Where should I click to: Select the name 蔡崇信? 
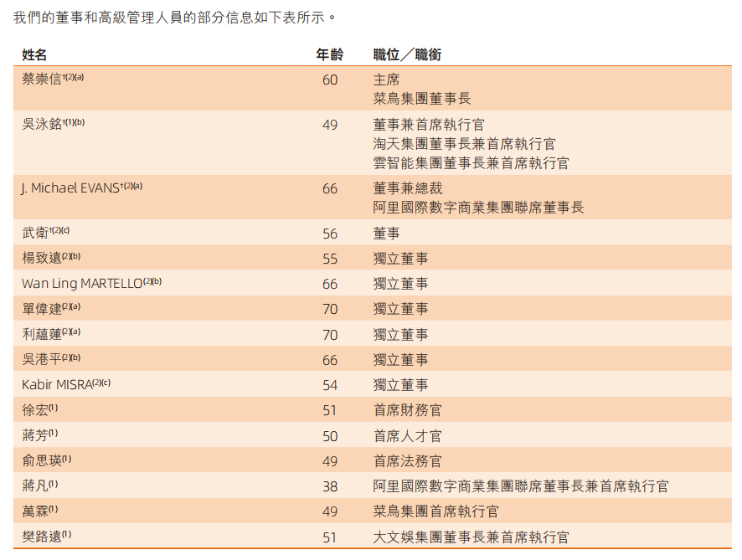coord(42,79)
